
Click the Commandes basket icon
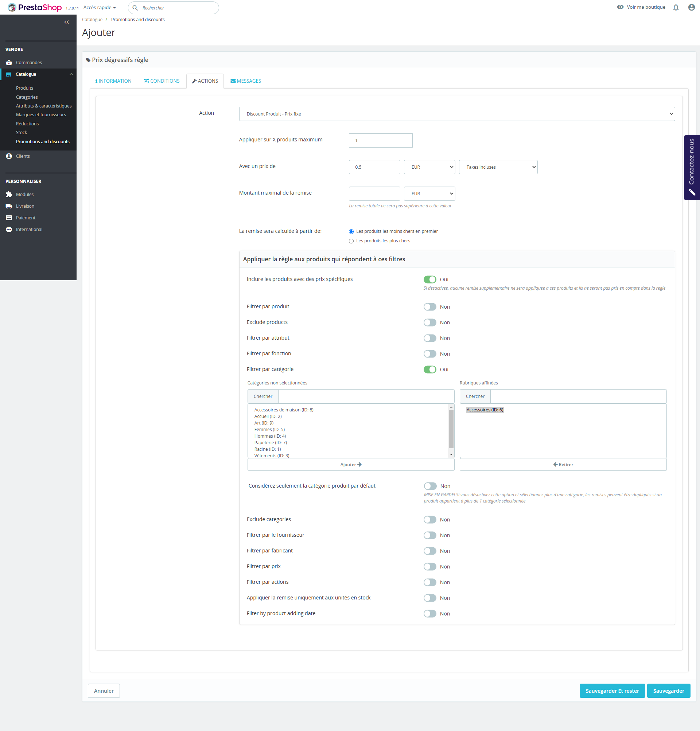[x=9, y=63]
